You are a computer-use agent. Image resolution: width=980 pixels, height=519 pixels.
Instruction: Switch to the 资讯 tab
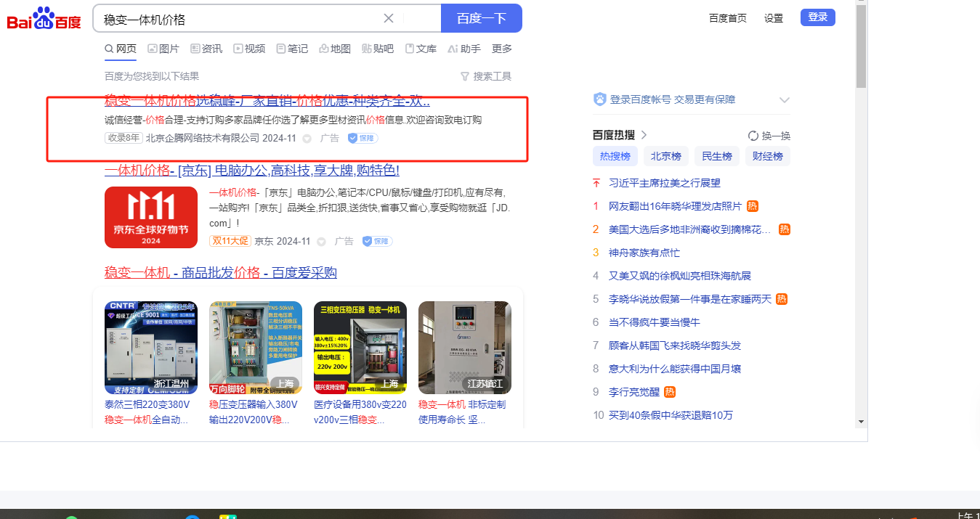206,49
